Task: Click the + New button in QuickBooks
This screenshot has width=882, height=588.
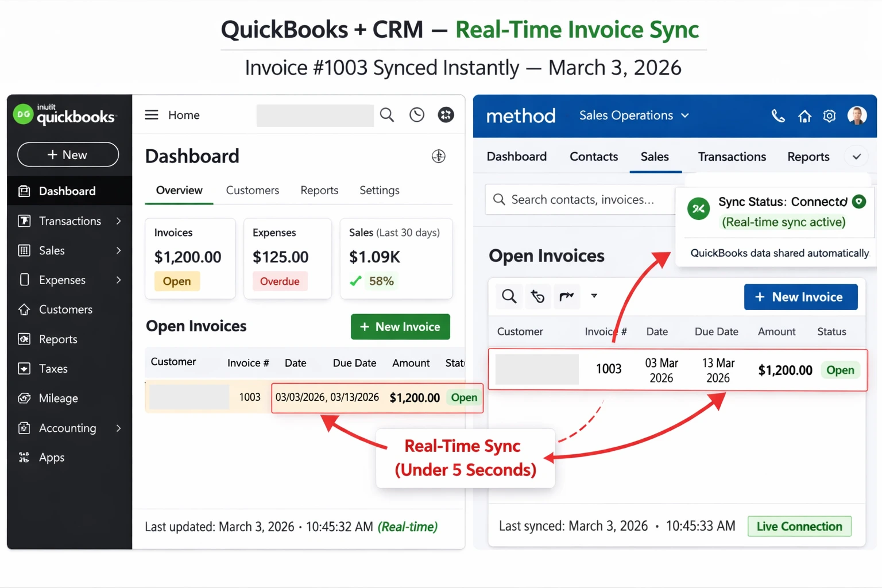Action: 68,155
